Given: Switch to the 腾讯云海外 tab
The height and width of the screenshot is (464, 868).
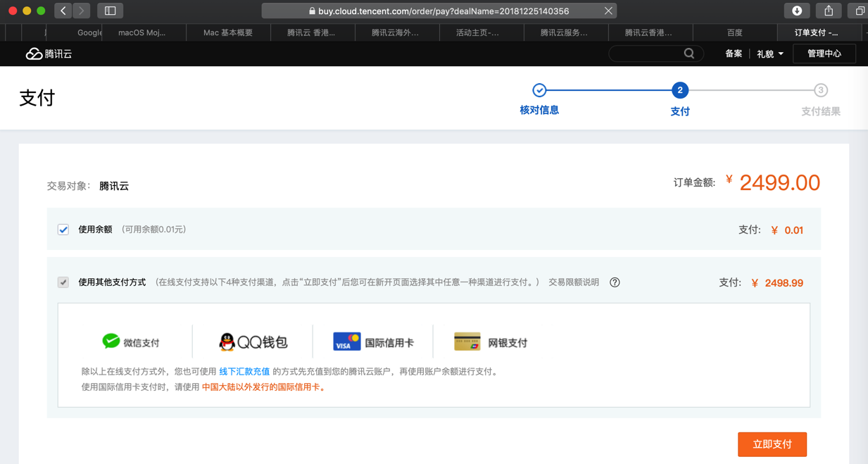Looking at the screenshot, I should coord(396,32).
